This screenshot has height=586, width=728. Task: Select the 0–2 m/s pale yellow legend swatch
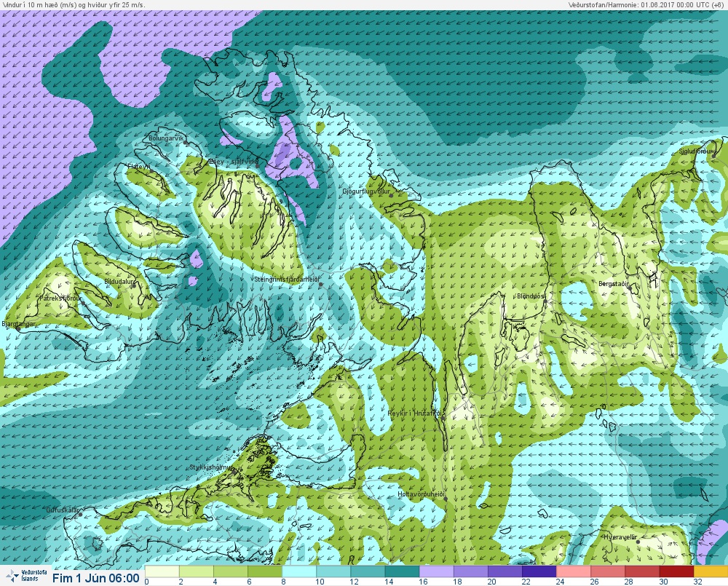pyautogui.click(x=162, y=571)
